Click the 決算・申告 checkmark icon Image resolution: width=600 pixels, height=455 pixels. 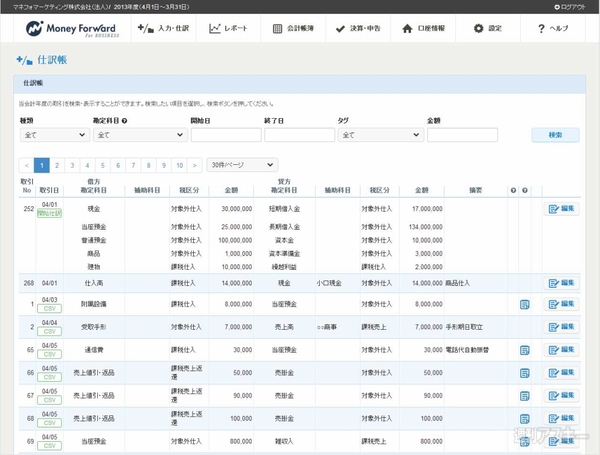point(341,29)
